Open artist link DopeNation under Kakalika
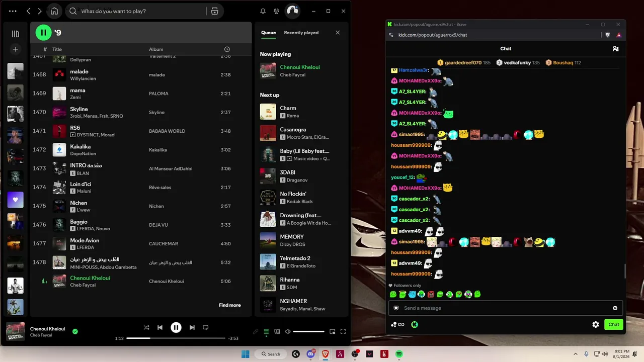644x362 pixels. (x=83, y=153)
